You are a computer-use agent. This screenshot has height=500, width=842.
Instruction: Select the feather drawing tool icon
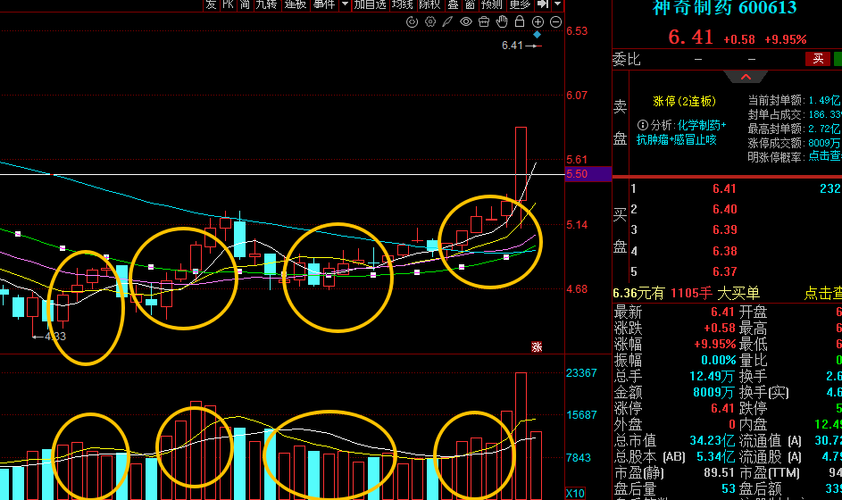click(x=447, y=22)
